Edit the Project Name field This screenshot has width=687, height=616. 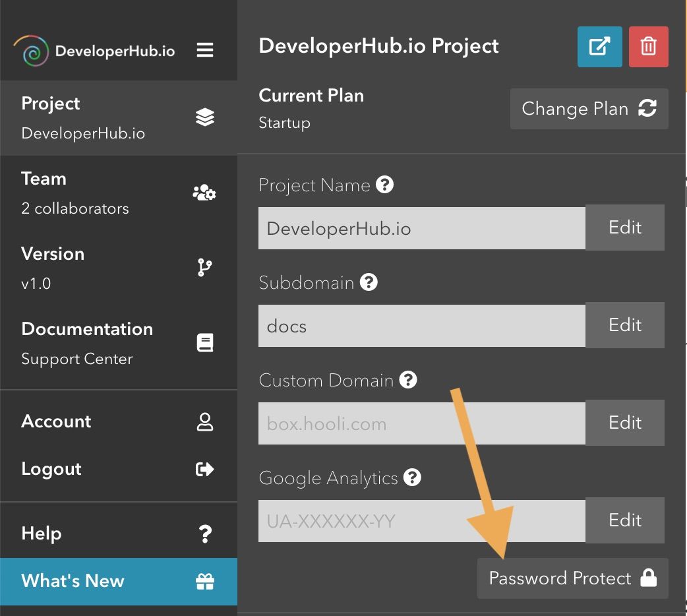click(625, 228)
